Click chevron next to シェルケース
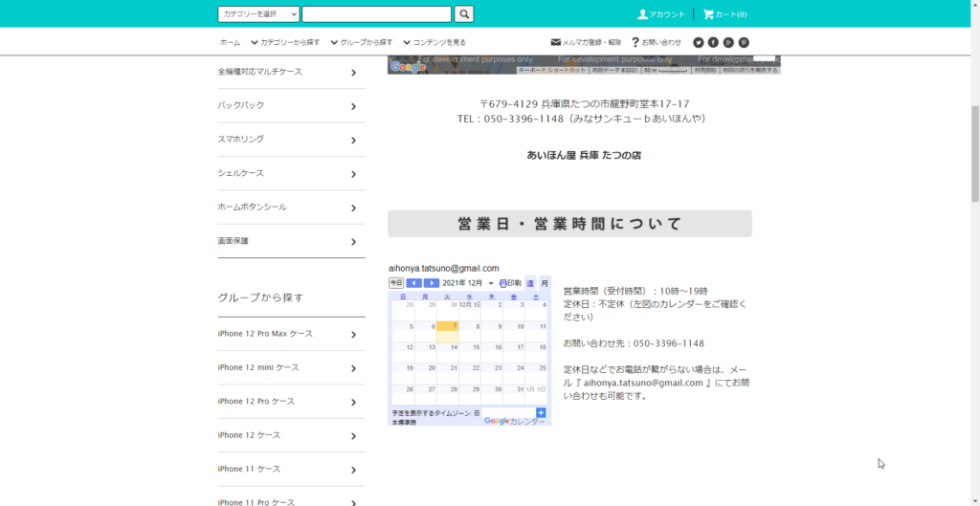The width and height of the screenshot is (980, 506). tap(354, 174)
